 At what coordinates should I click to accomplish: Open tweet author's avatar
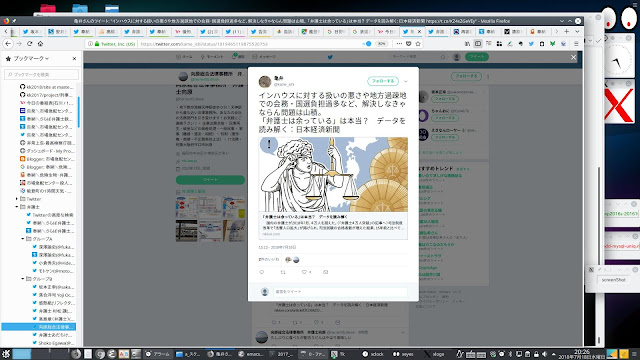coord(265,81)
